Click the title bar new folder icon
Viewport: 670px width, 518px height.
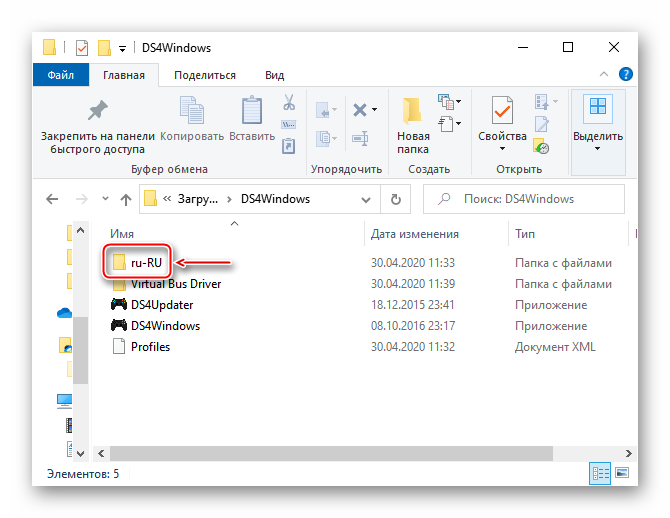tap(104, 48)
